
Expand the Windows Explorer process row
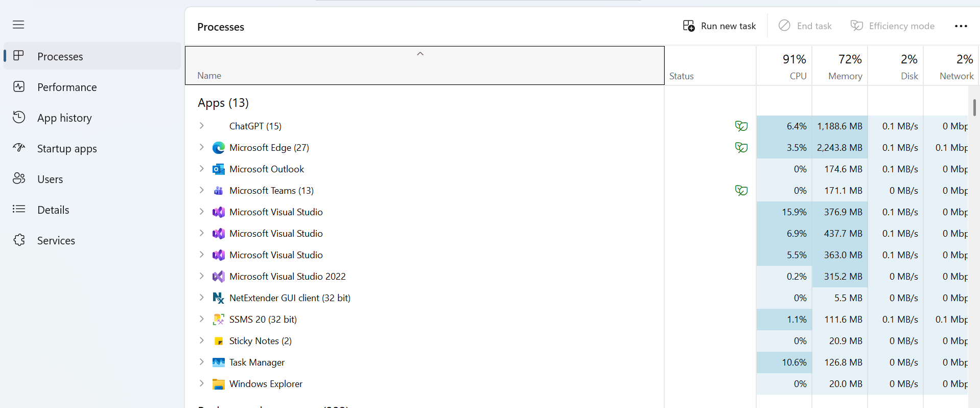point(202,383)
